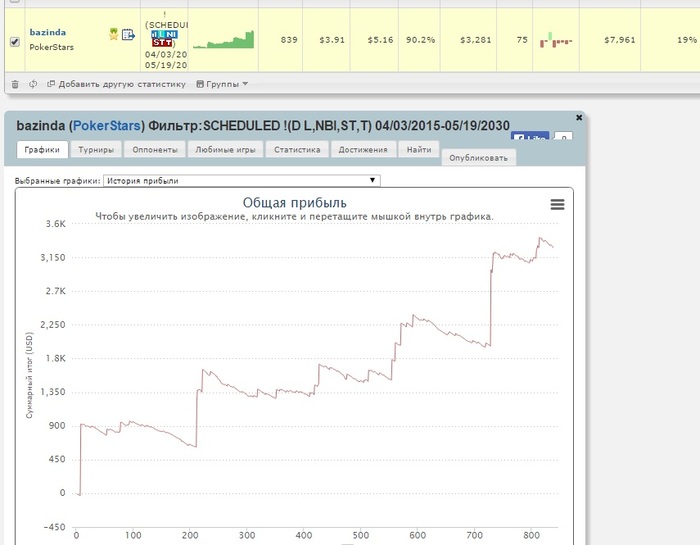Select the Статистика tab

point(297,150)
